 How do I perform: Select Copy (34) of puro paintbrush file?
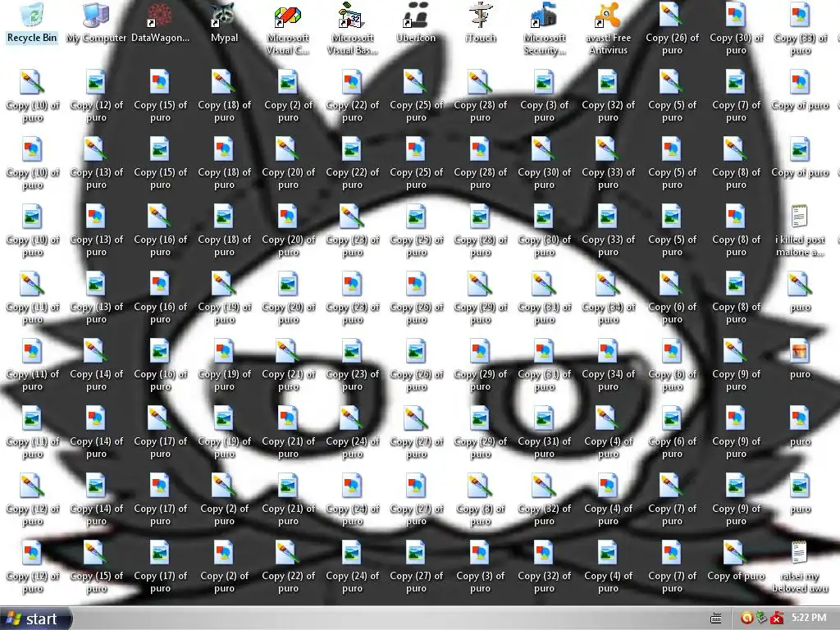pyautogui.click(x=608, y=297)
